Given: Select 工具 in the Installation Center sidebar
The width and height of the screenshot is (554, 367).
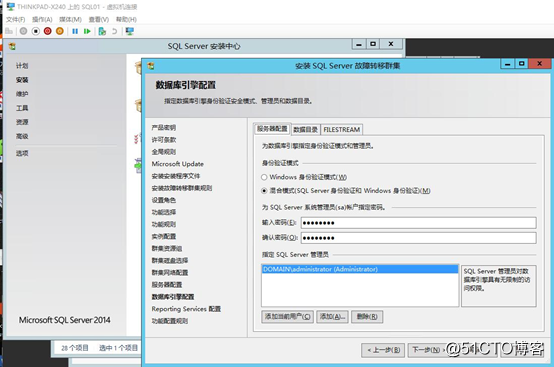Looking at the screenshot, I should tap(22, 108).
